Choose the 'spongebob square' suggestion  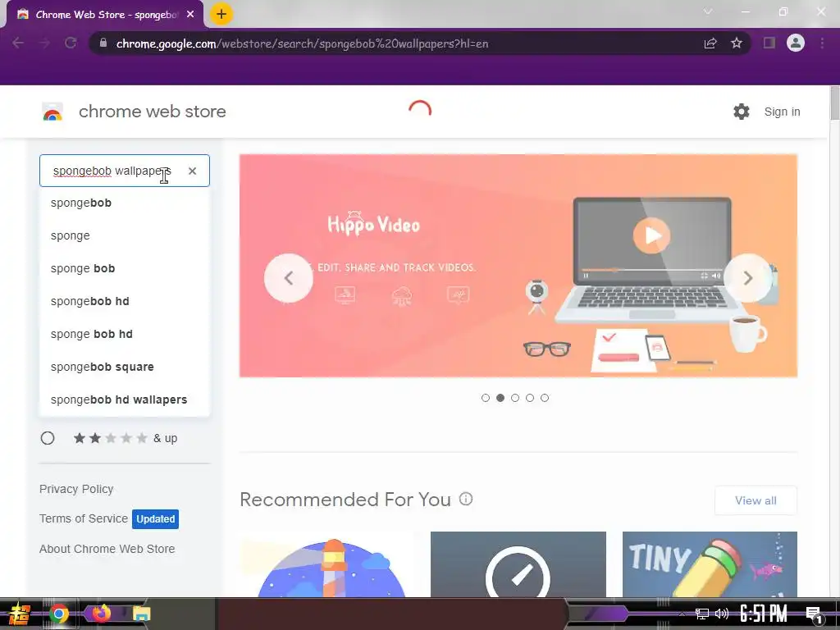[125, 367]
